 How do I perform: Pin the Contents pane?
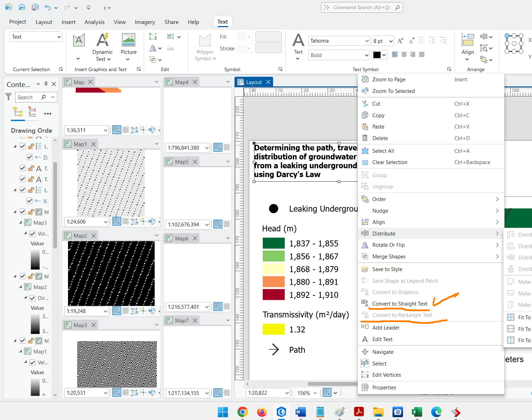pos(46,84)
